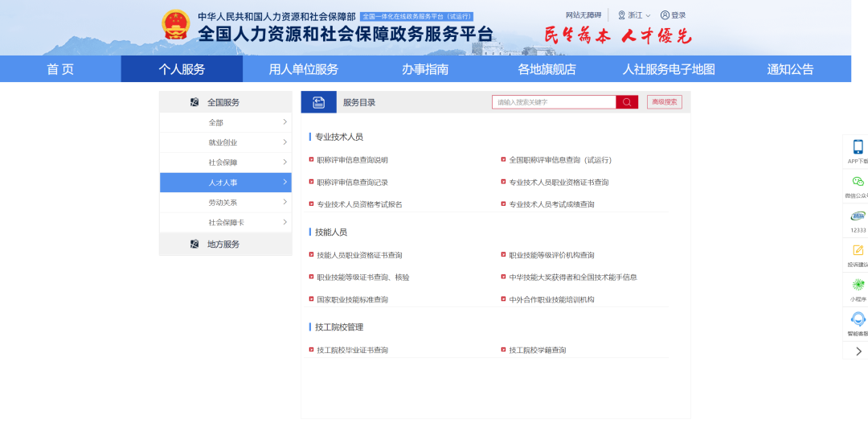Open 技工院校毕业证书查询
This screenshot has height=444, width=868.
tap(353, 351)
